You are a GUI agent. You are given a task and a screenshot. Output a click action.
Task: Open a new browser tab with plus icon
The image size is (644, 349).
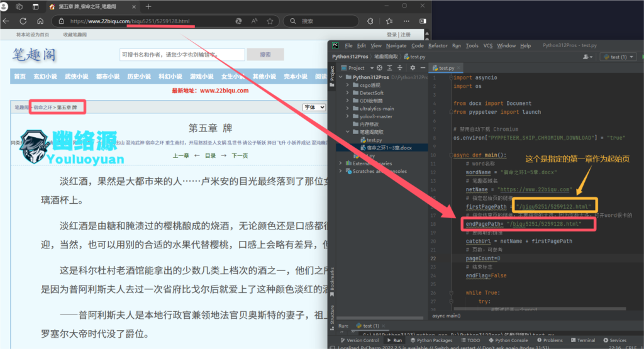(148, 6)
